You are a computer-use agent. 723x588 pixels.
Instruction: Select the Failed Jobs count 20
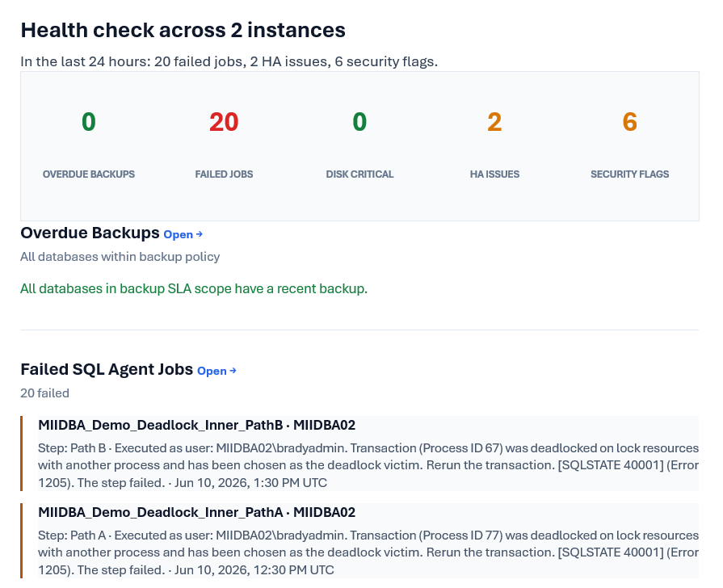(224, 122)
